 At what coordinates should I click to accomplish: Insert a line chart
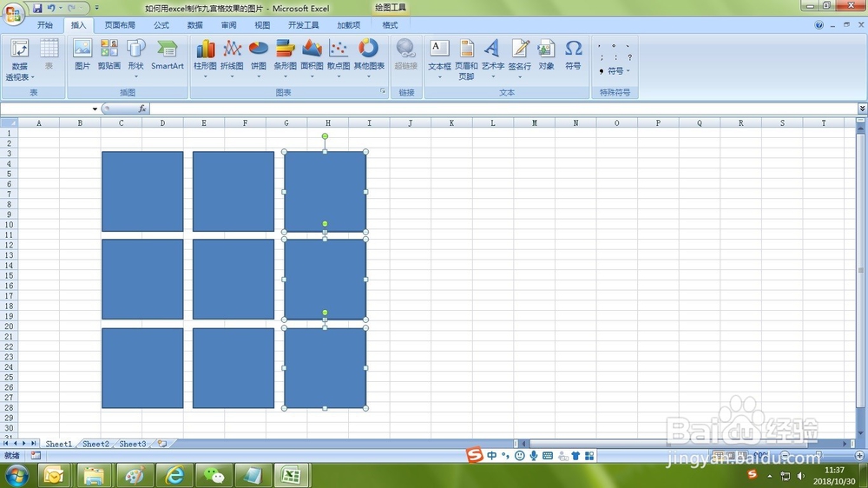coord(232,57)
